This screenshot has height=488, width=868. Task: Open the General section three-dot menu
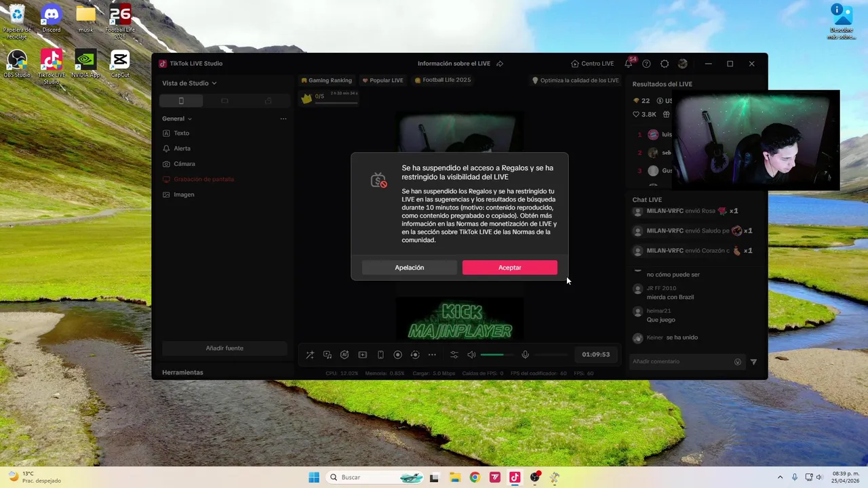click(x=283, y=119)
